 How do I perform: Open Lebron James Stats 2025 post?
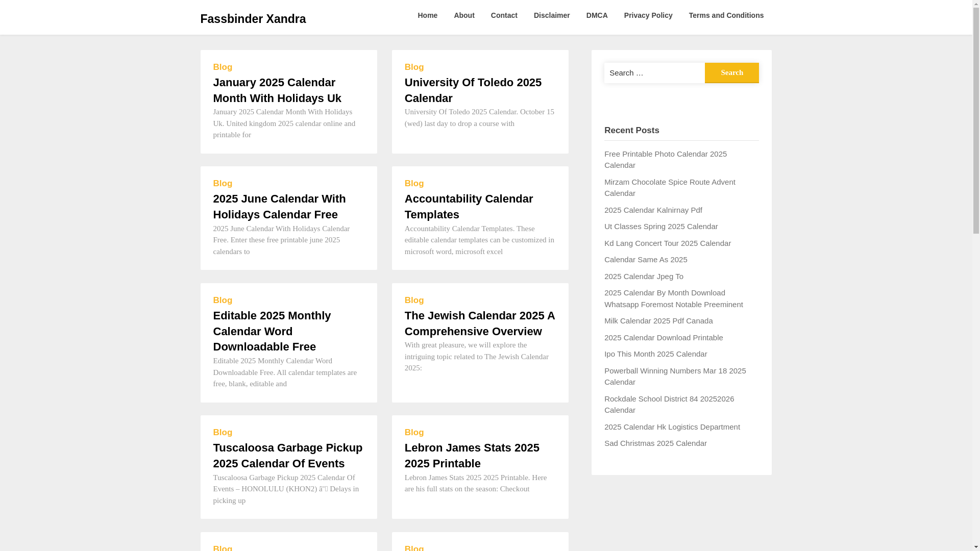pos(472,456)
